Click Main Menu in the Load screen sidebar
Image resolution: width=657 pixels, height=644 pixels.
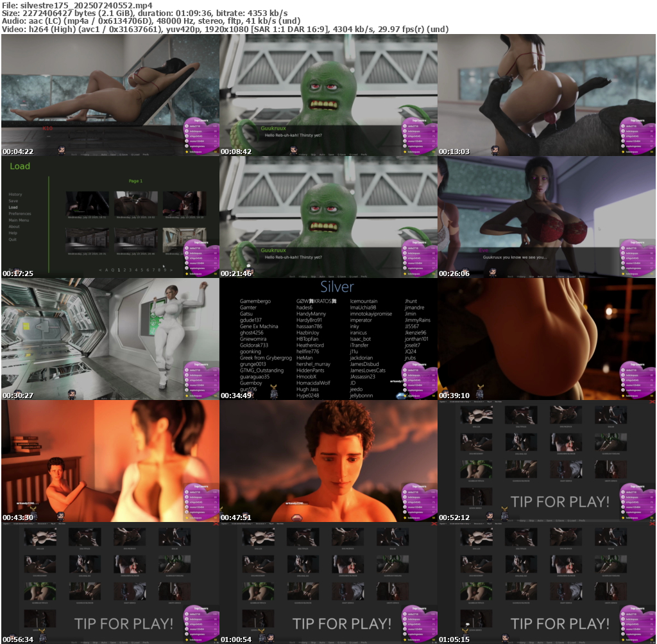coord(19,220)
